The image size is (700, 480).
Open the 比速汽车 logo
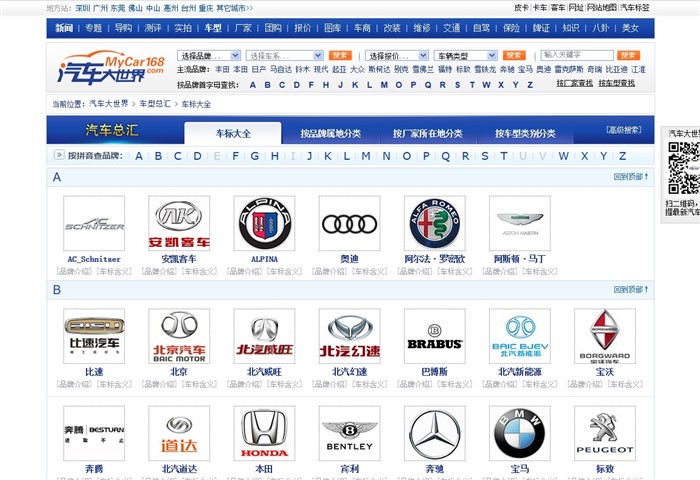[x=94, y=336]
